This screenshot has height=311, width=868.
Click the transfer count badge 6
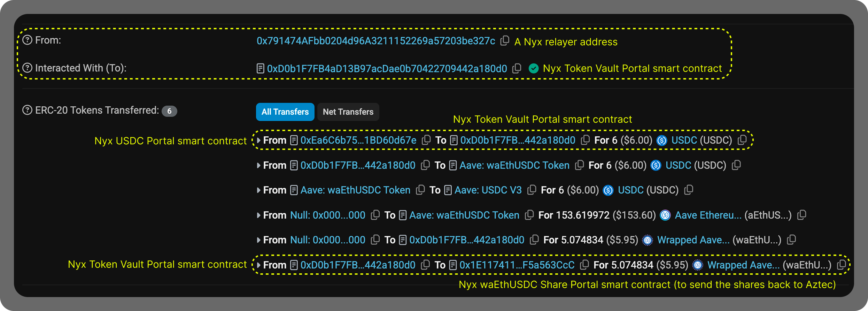(x=169, y=111)
